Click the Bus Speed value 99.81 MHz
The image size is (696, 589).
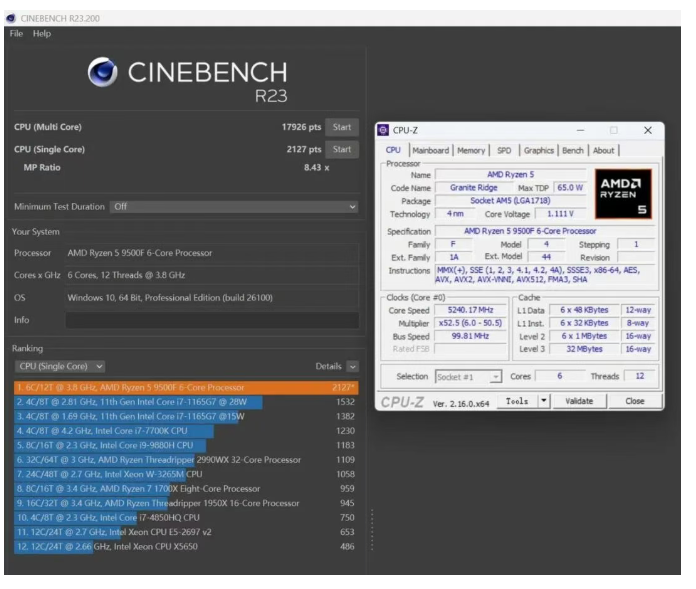[471, 336]
